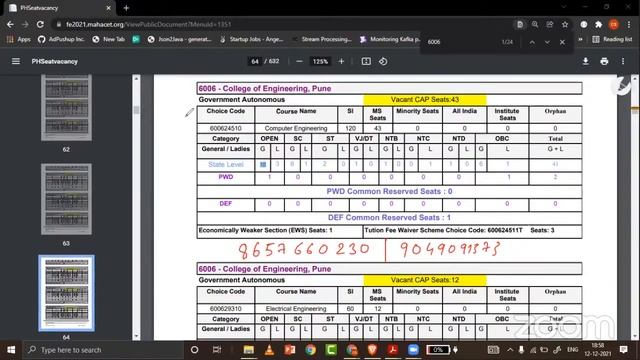Go to next find result

click(x=547, y=42)
